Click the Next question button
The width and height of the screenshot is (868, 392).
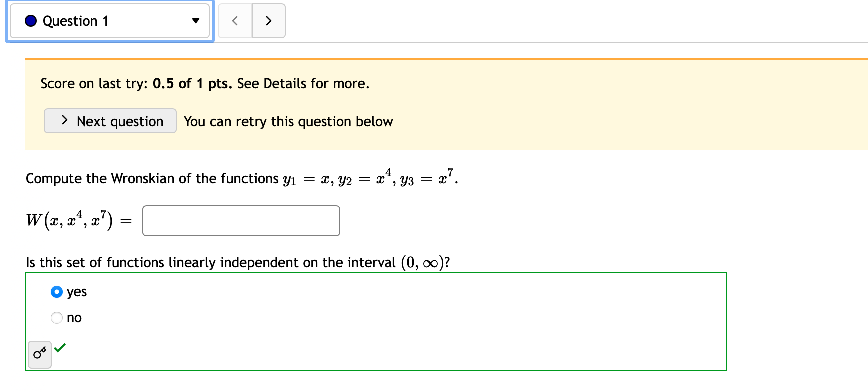(x=110, y=121)
